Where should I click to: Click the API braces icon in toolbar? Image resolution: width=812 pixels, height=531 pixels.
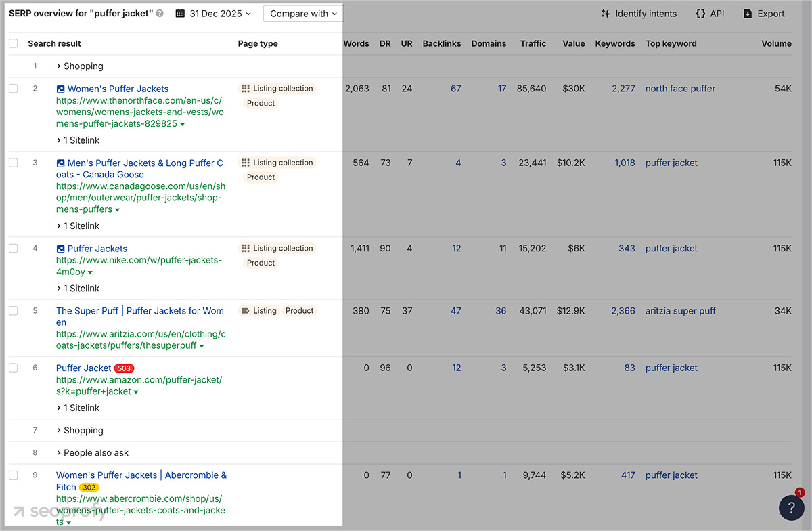pos(699,13)
